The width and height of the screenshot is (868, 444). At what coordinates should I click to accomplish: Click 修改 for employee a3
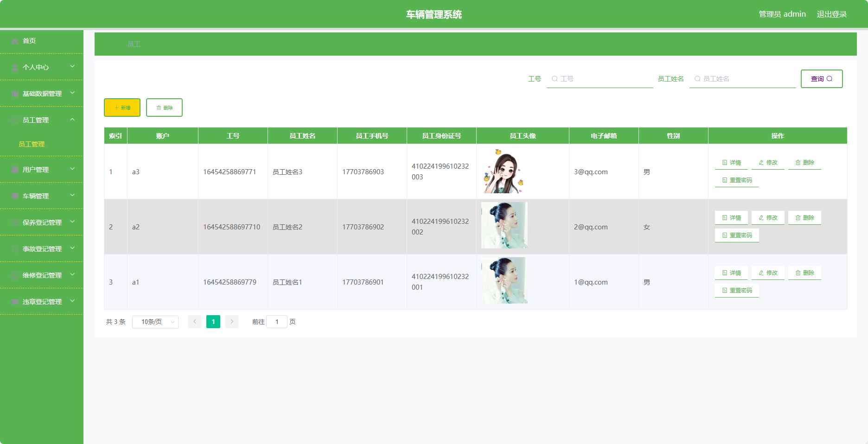tap(768, 163)
